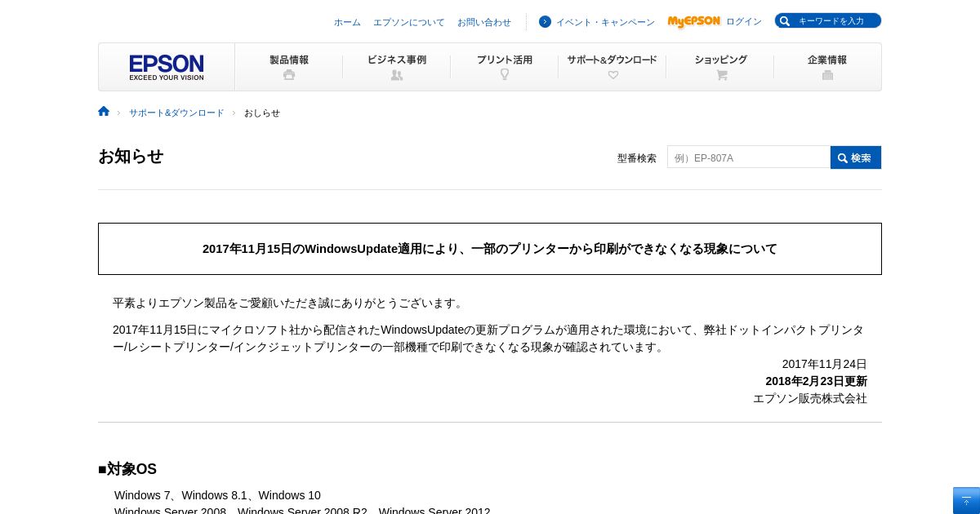
Task: Open the ショッピング menu
Action: coord(720,67)
